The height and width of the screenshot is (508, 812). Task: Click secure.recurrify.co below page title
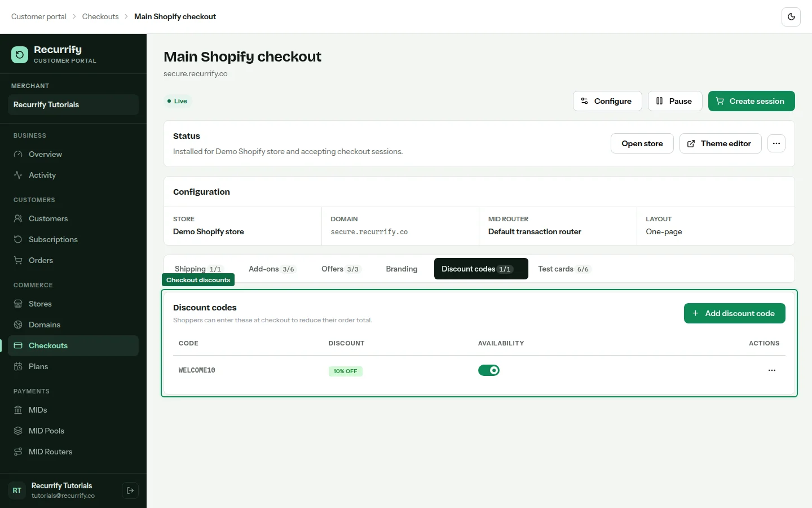coord(196,73)
